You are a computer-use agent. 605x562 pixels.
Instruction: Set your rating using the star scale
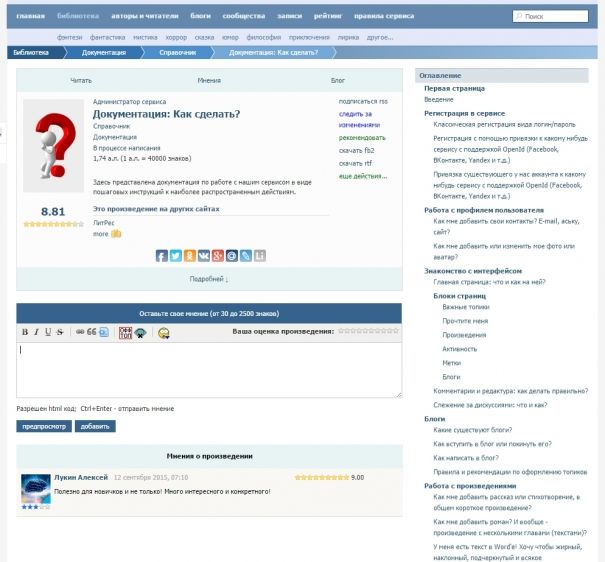369,330
